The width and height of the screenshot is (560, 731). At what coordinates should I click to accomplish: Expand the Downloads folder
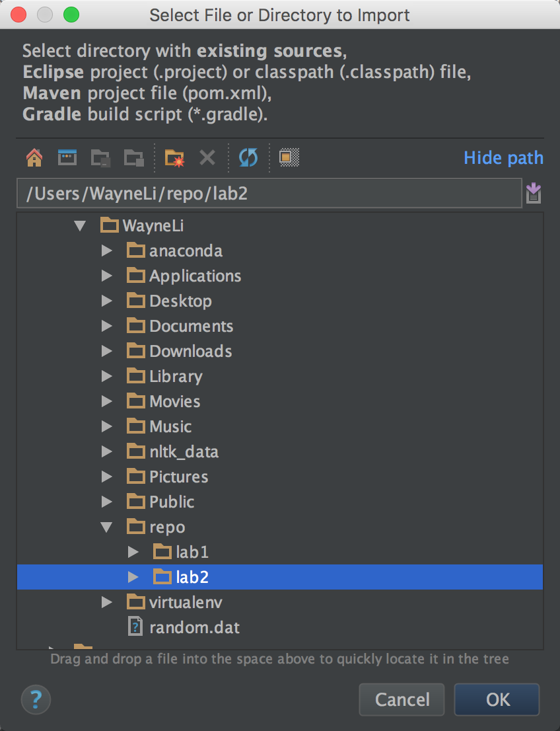[107, 351]
